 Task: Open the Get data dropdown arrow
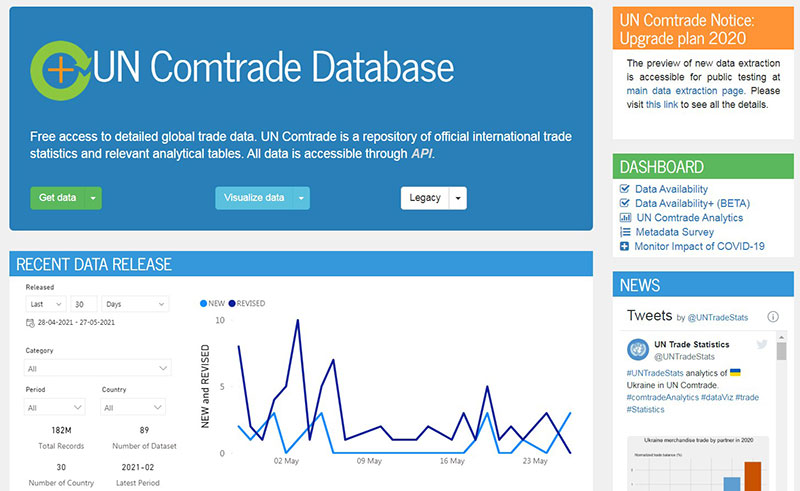coord(93,198)
